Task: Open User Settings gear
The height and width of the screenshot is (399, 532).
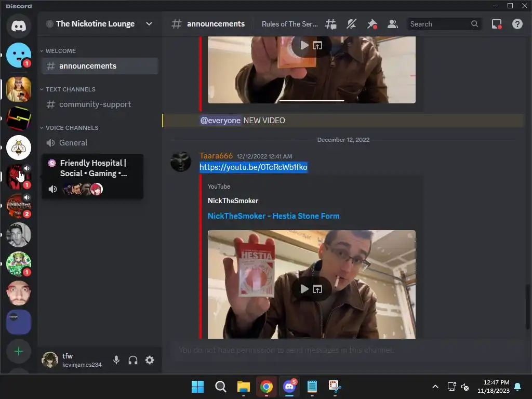Action: pyautogui.click(x=150, y=360)
